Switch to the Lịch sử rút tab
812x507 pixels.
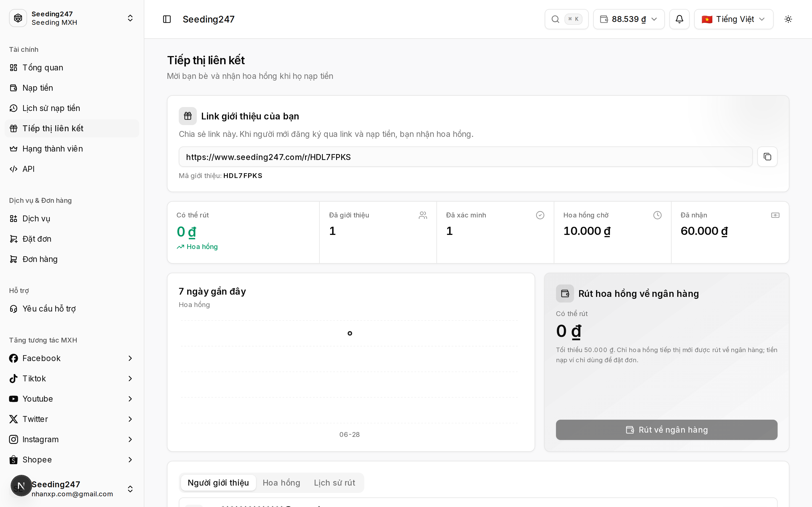(x=334, y=482)
